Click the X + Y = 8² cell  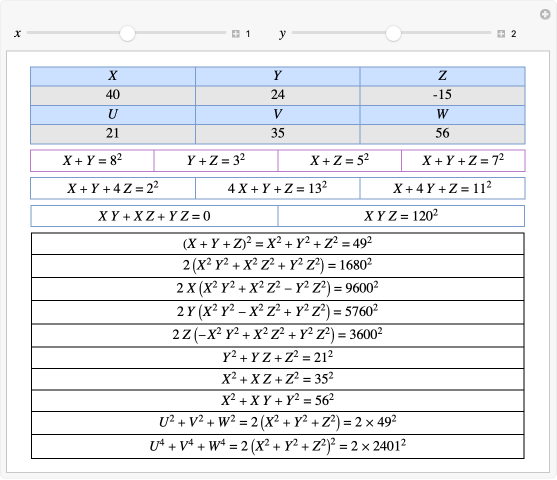coord(92,161)
